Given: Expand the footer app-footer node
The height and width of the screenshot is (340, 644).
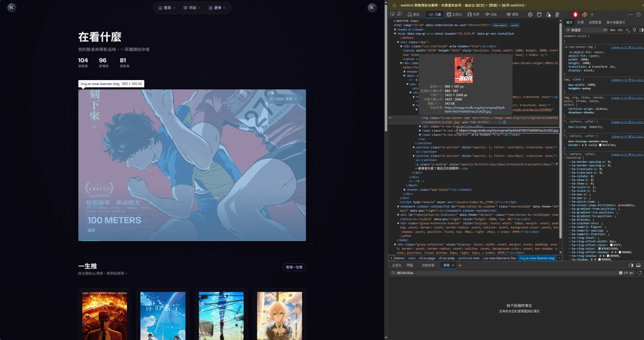Looking at the screenshot, I should 404,190.
